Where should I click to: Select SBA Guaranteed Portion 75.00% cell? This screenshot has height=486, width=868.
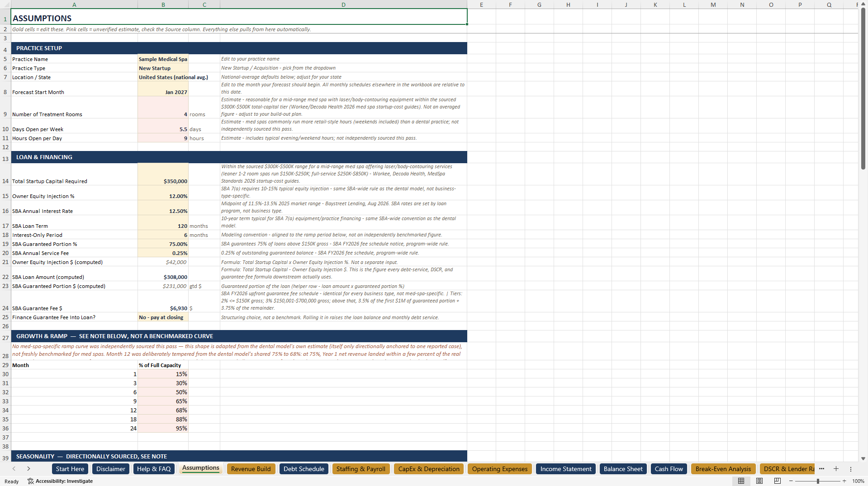tap(163, 244)
